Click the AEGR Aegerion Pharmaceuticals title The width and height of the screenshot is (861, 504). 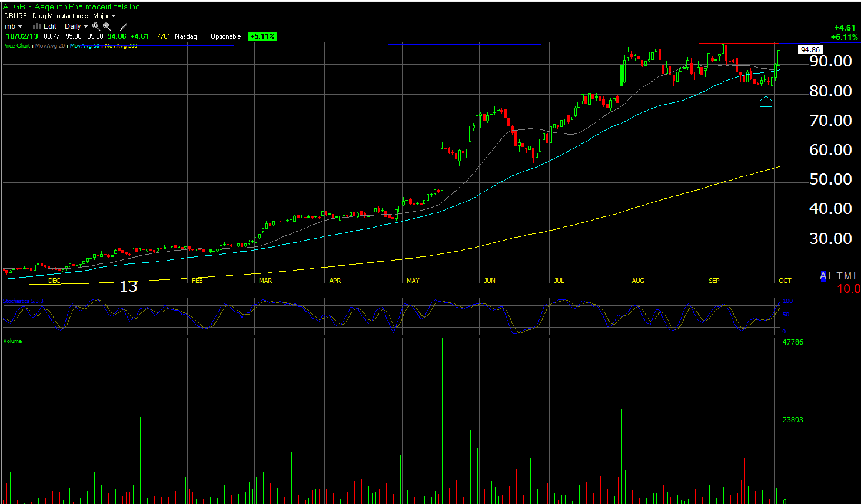(x=71, y=6)
